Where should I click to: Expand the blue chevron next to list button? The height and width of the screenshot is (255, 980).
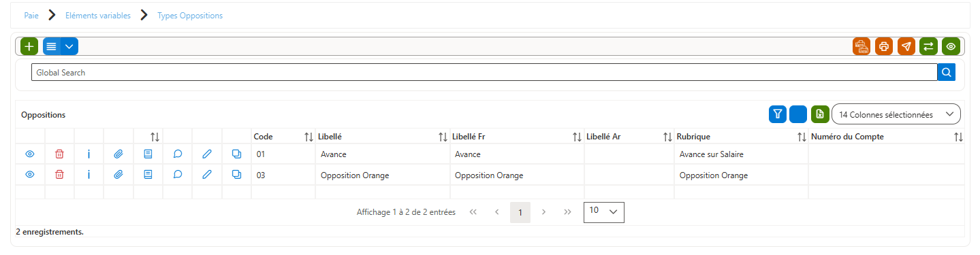tap(70, 46)
